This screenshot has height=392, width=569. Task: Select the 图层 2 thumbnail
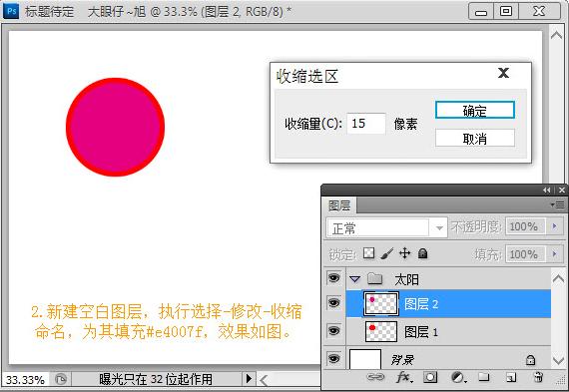click(381, 303)
